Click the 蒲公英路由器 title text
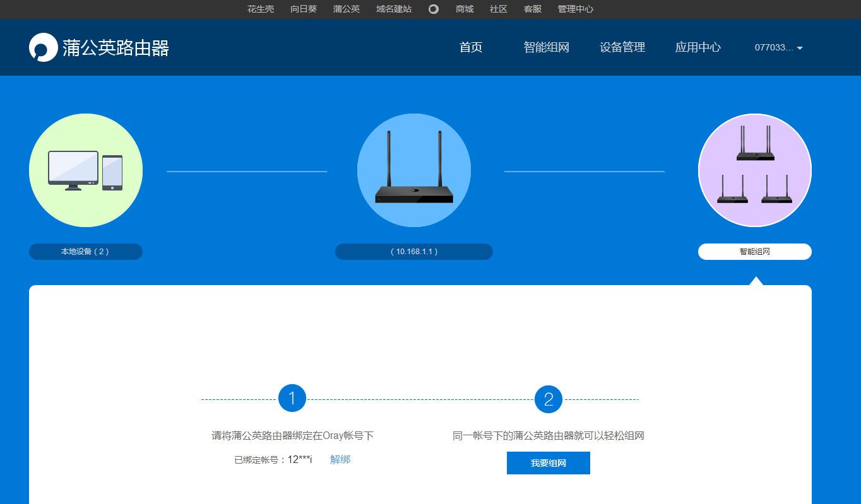The height and width of the screenshot is (504, 861). tap(116, 47)
